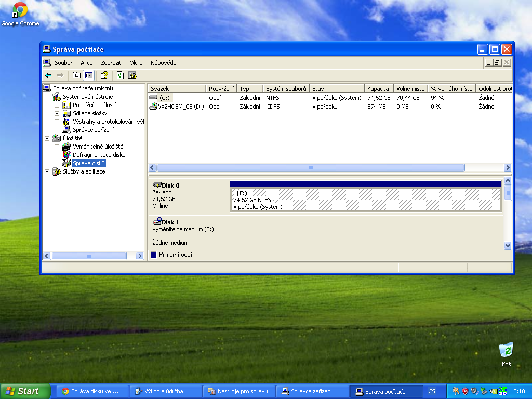
Task: Expand the Služby a aplikace node
Action: coord(47,171)
